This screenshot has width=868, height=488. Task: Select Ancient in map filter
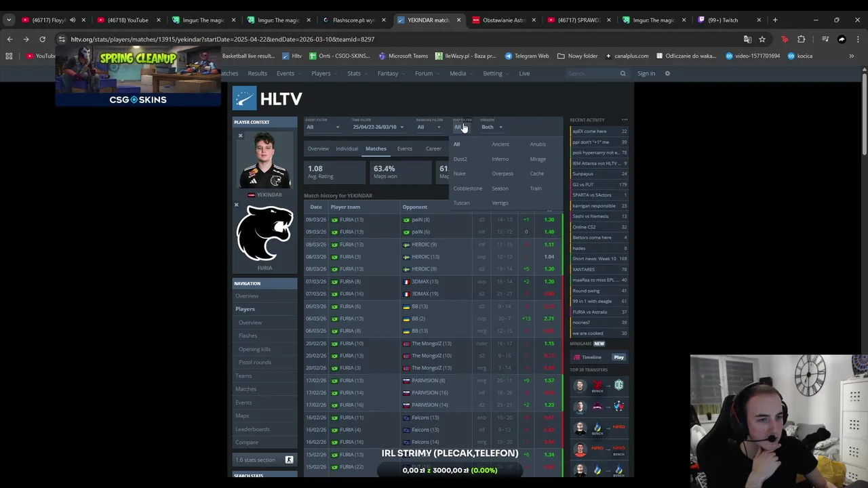point(500,144)
